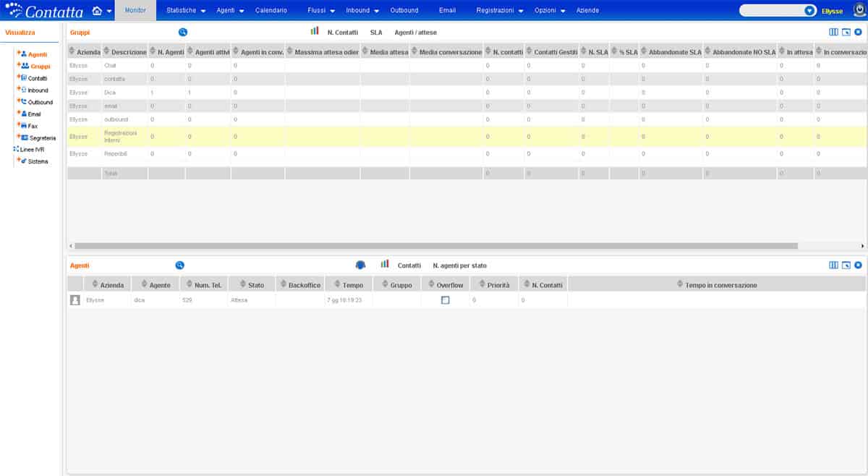Open the Statistiche dropdown menu
This screenshot has height=476, width=868.
tap(186, 11)
